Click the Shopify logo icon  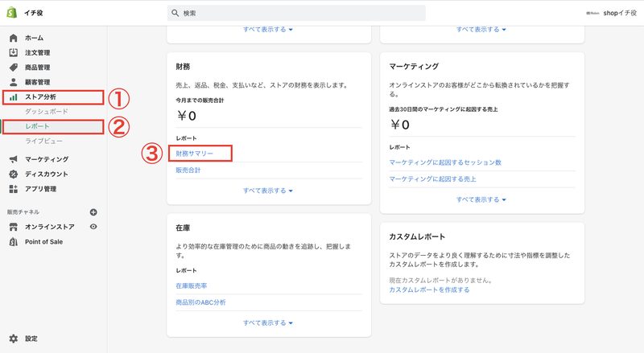coord(11,13)
